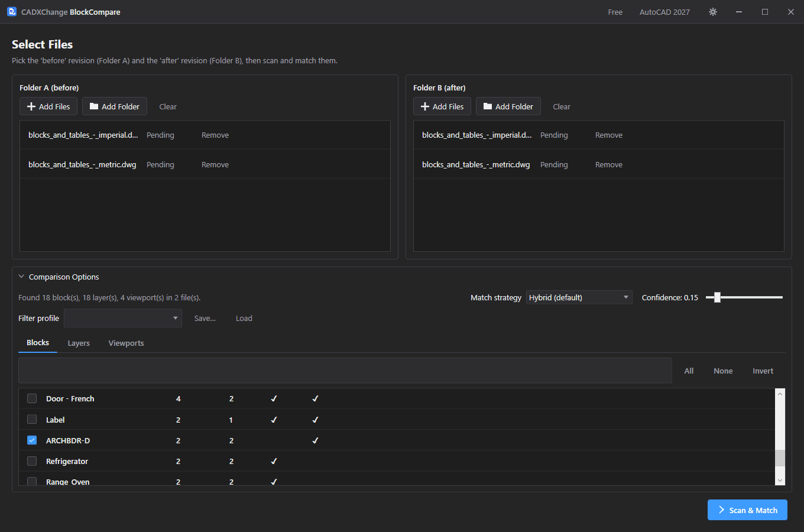Viewport: 804px width, 532px height.
Task: Open the Filter profile dropdown
Action: (x=123, y=318)
